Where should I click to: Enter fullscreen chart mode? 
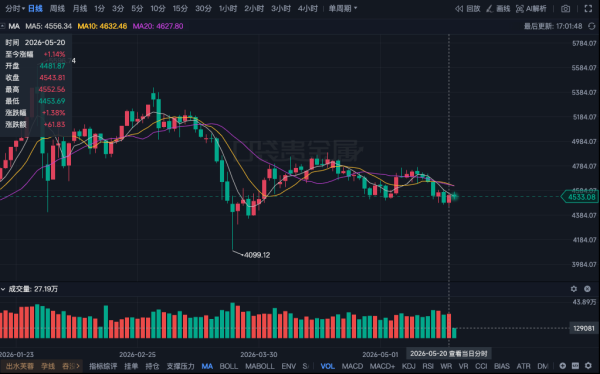[588, 8]
